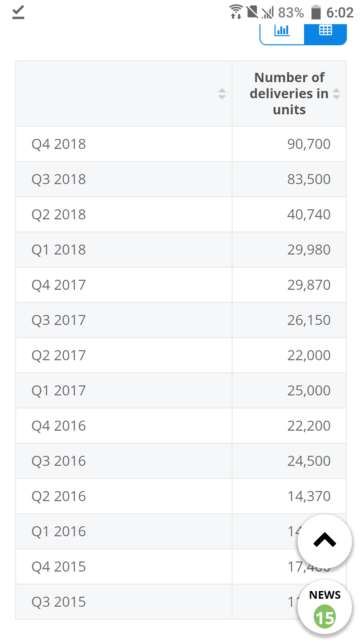
Task: Tap the Wi-Fi status icon
Action: [236, 12]
